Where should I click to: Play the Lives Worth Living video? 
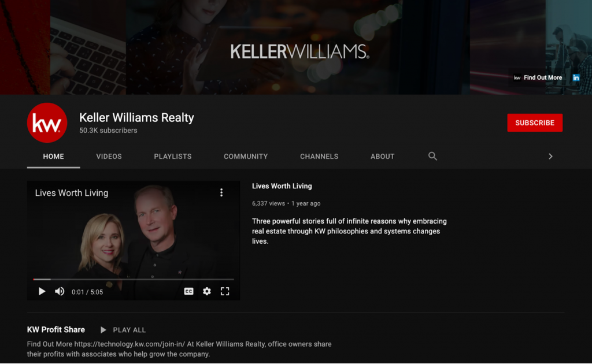click(42, 292)
